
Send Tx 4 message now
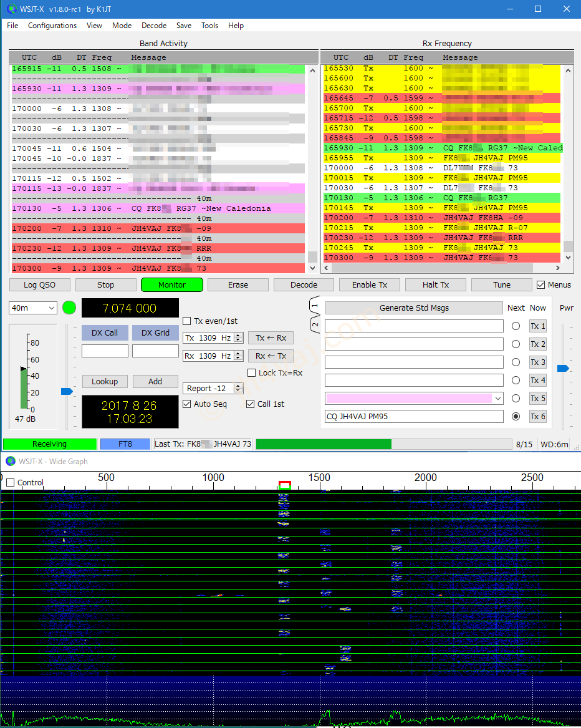pos(538,381)
